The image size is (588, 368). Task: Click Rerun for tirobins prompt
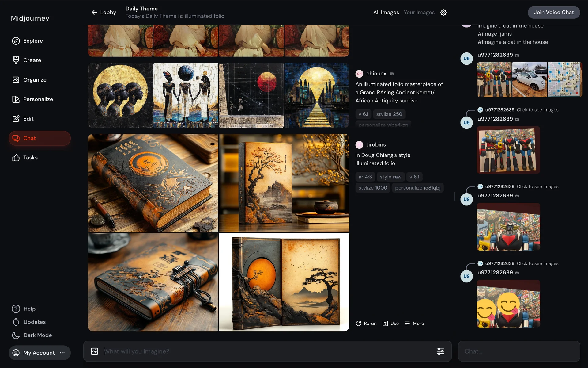coord(366,323)
